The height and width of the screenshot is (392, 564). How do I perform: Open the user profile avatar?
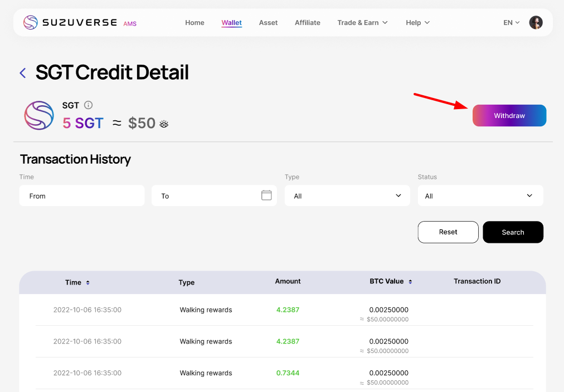[x=536, y=23]
